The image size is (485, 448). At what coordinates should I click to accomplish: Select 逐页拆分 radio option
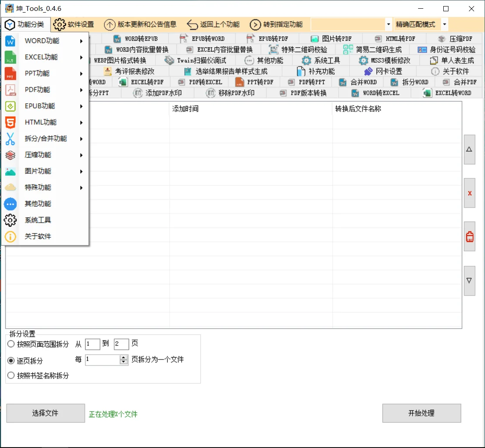click(25, 361)
